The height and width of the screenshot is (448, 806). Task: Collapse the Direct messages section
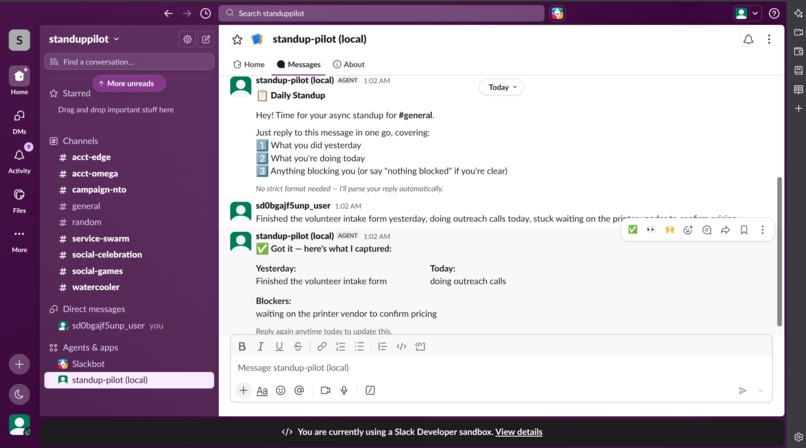[x=94, y=309]
